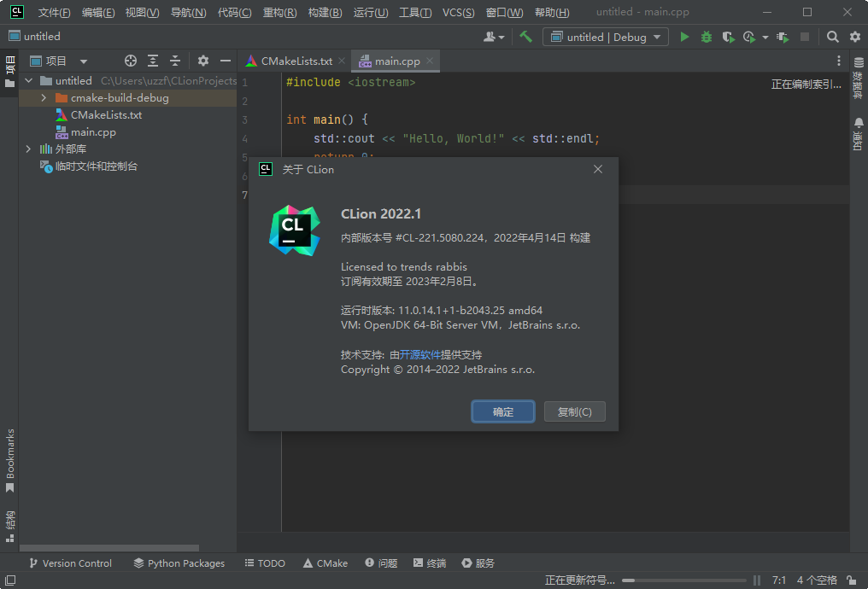Screen dimensions: 868x589
Task: Toggle tool window bars icon bottom-left corner
Action: pos(10,580)
